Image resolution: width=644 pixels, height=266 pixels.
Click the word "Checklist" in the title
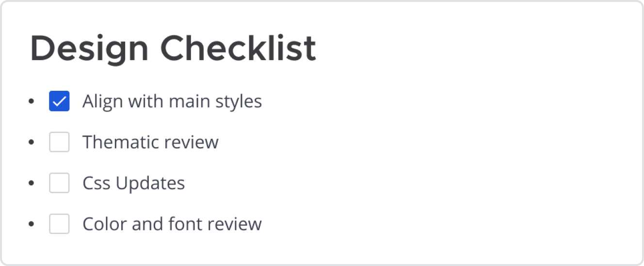pyautogui.click(x=238, y=49)
